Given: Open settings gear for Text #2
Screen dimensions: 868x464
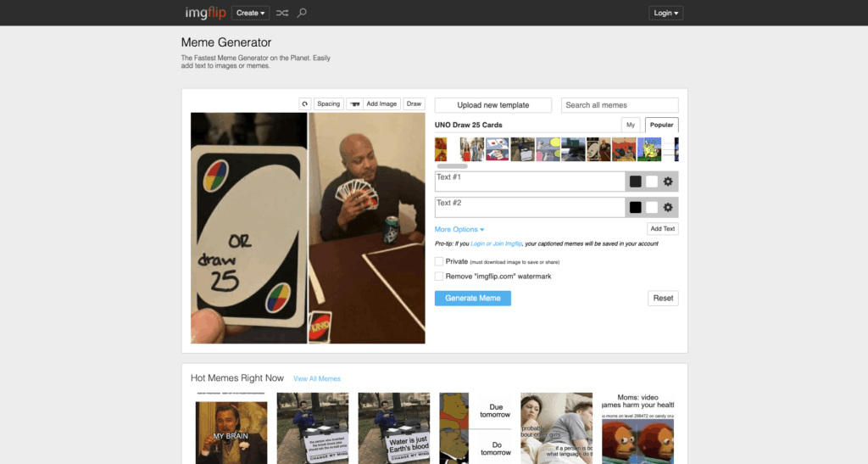Looking at the screenshot, I should pos(668,208).
